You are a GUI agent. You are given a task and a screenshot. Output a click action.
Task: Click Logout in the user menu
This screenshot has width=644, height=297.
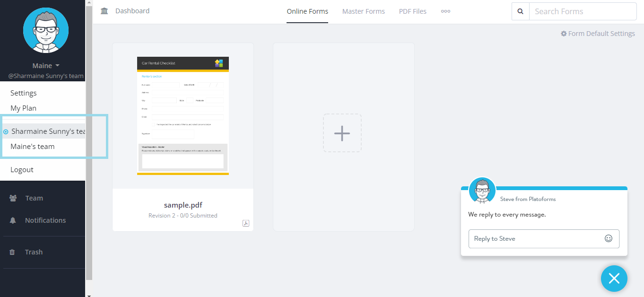[22, 170]
